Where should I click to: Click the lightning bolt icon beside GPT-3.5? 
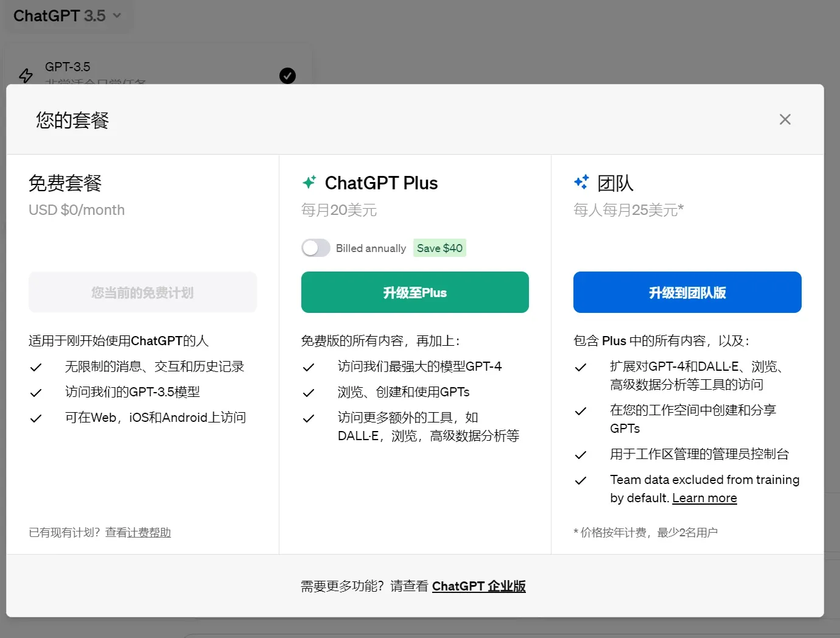26,75
